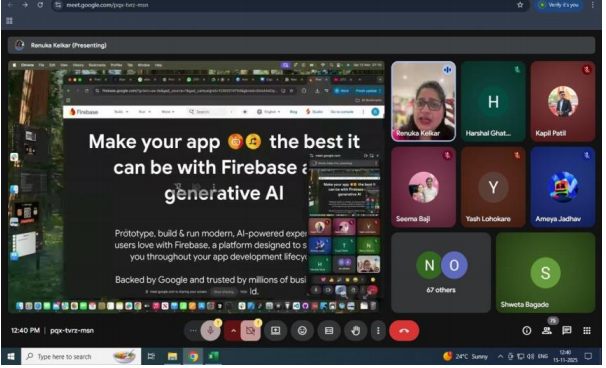Viewport: 606px width, 368px height.
Task: Open the in-call chat panel
Action: click(567, 332)
